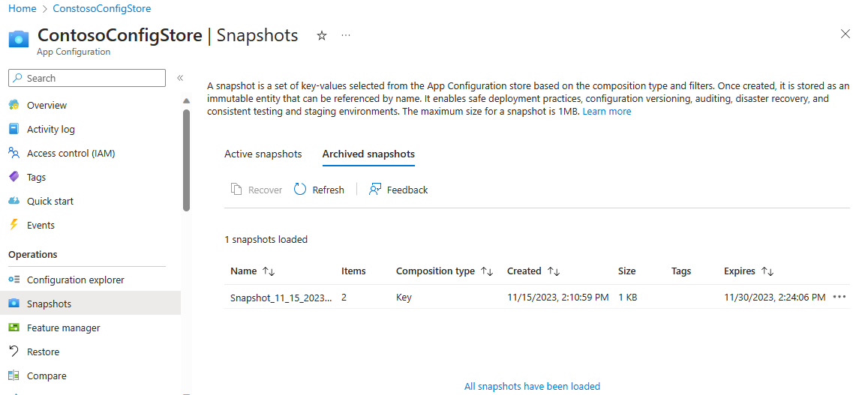Sort by Composition type arrows icon

(x=487, y=271)
